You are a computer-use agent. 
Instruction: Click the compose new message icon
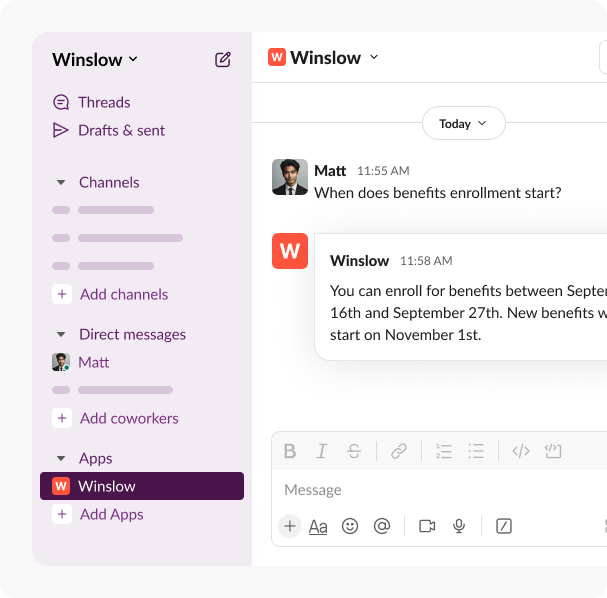click(223, 60)
